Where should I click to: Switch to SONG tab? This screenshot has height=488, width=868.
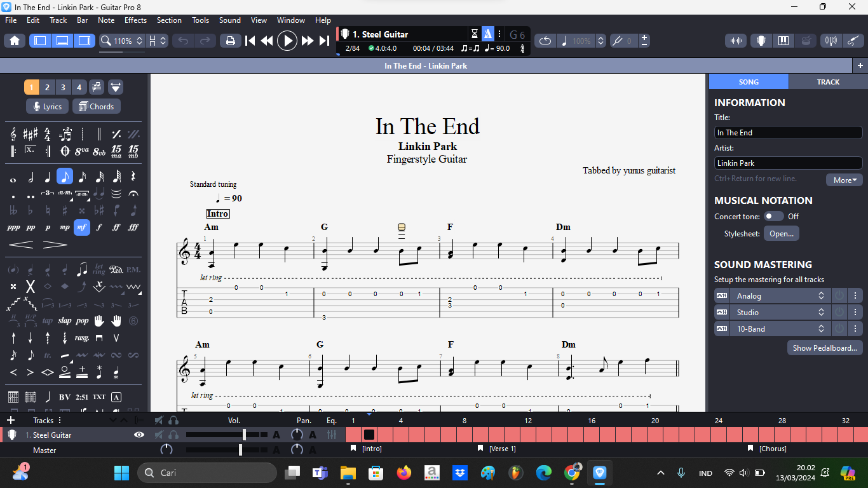(749, 82)
